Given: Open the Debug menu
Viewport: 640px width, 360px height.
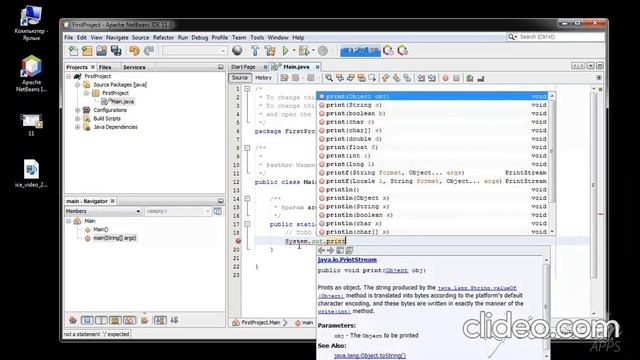Looking at the screenshot, I should [200, 37].
